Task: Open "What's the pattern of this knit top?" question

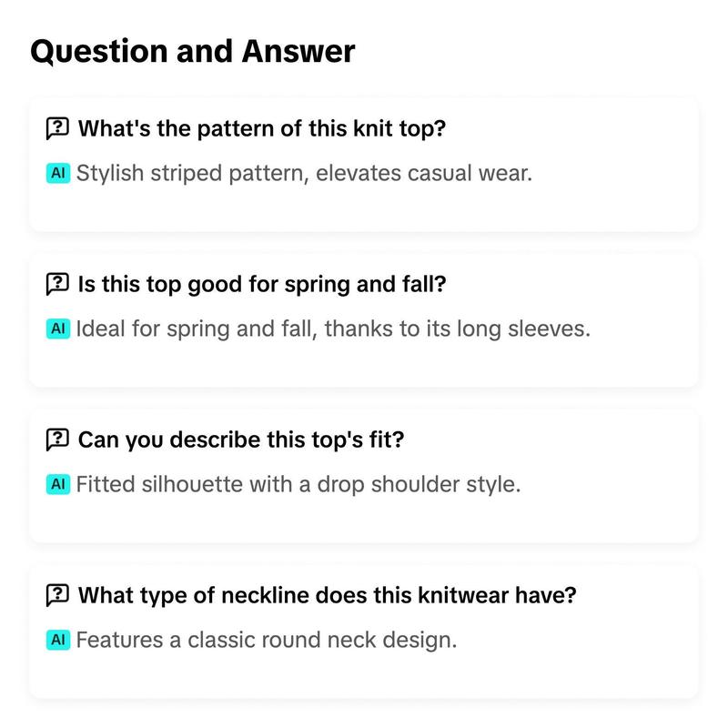Action: tap(262, 128)
